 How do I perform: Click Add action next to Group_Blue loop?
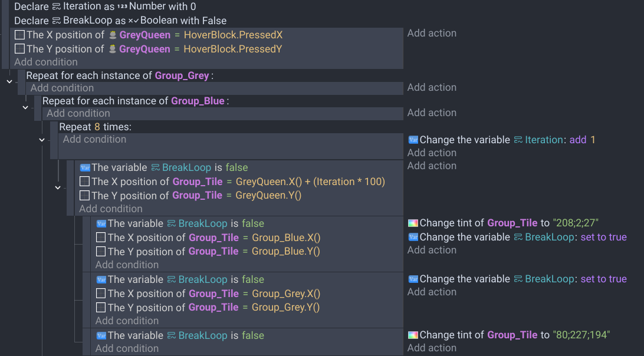[x=432, y=113]
